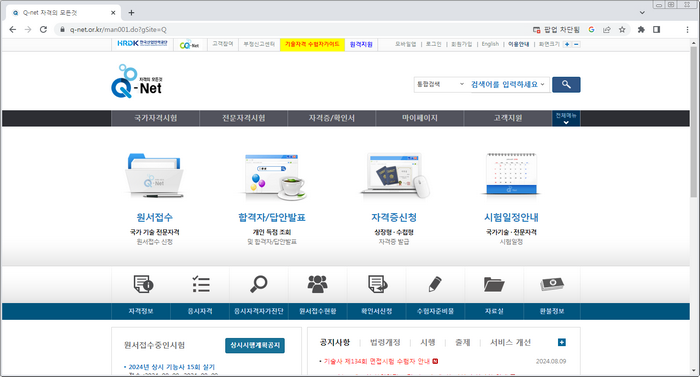Click the search keyword input field
Viewport: 700px width, 377px height.
click(504, 84)
